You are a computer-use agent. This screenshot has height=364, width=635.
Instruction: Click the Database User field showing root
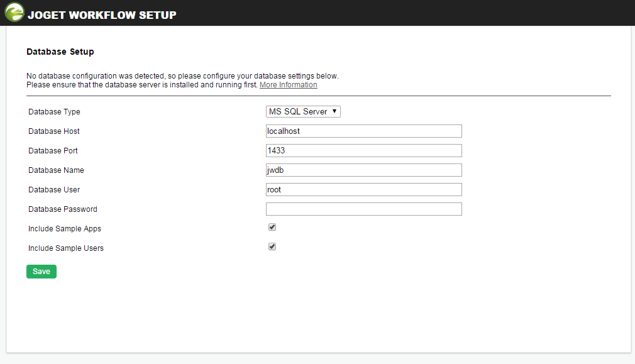click(363, 189)
